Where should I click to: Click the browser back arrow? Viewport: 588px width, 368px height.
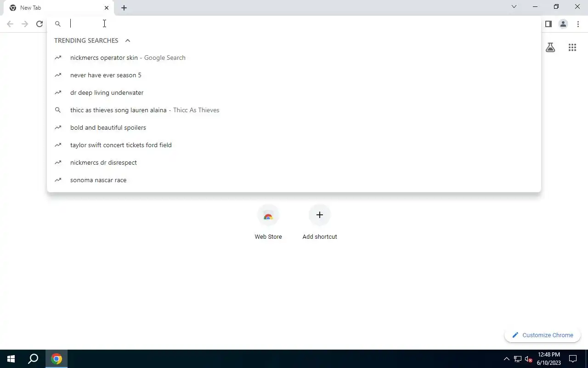[x=10, y=24]
